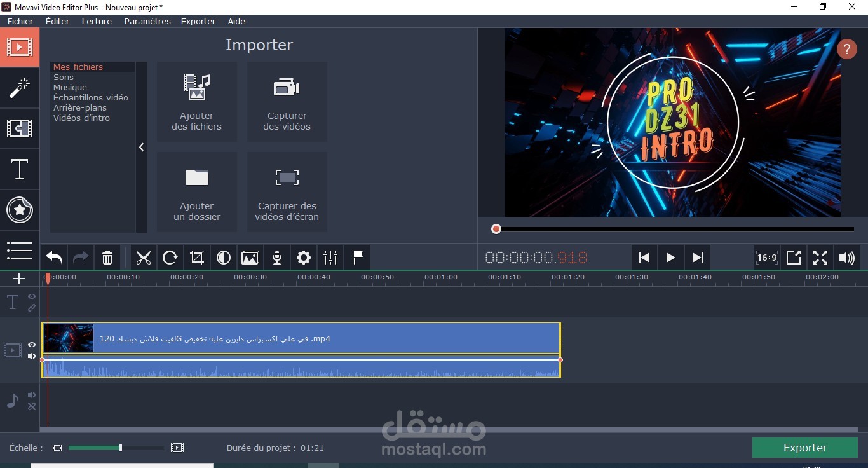Screen dimensions: 868x468
Task: Mute the video track audio
Action: (x=32, y=356)
